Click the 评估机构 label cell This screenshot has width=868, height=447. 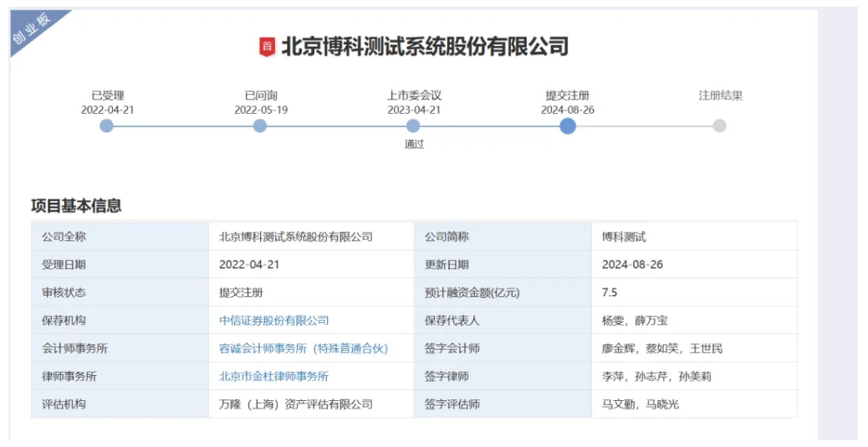click(x=120, y=403)
